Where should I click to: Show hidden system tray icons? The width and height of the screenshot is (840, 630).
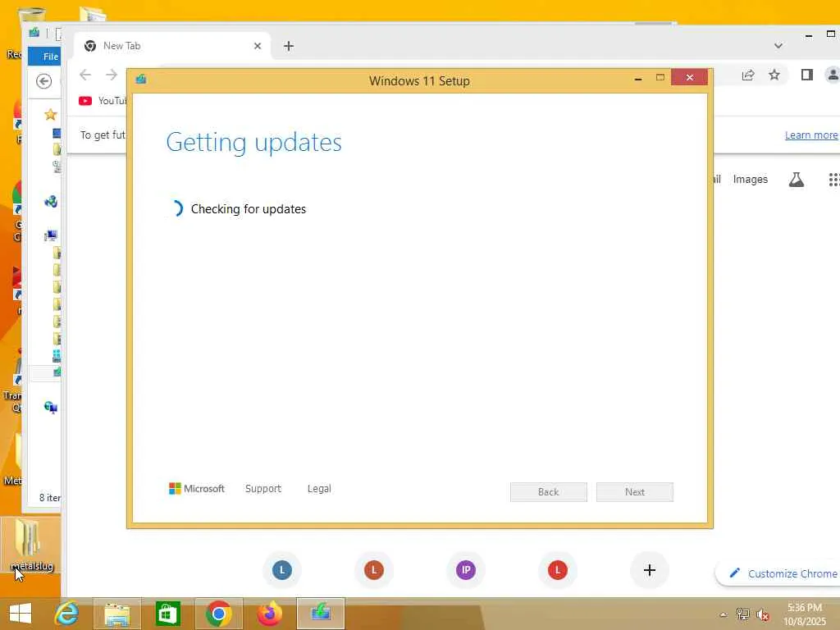[x=724, y=614]
